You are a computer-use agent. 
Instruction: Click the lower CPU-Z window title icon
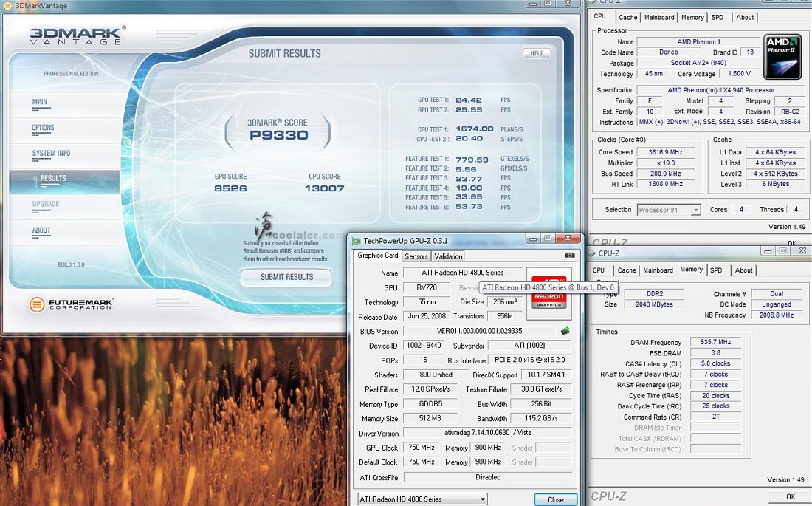pyautogui.click(x=592, y=253)
